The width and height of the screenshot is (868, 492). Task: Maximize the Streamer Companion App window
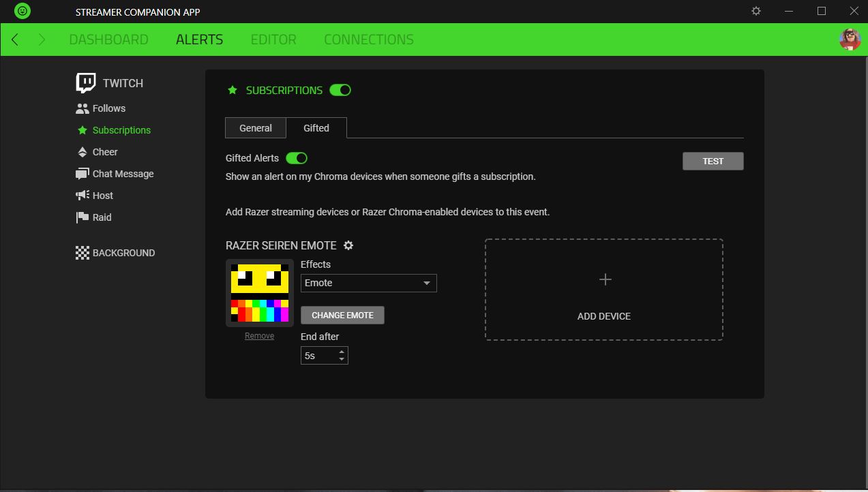pos(822,12)
